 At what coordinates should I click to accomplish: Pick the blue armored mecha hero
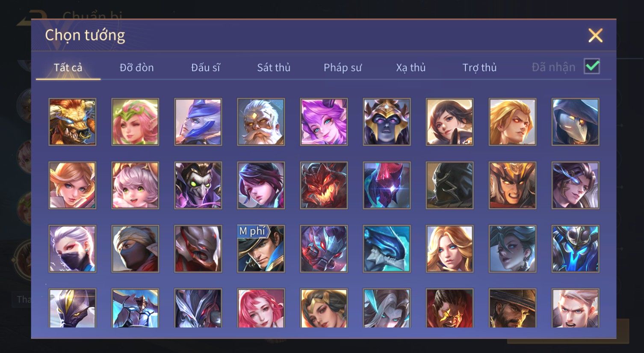pyautogui.click(x=575, y=249)
